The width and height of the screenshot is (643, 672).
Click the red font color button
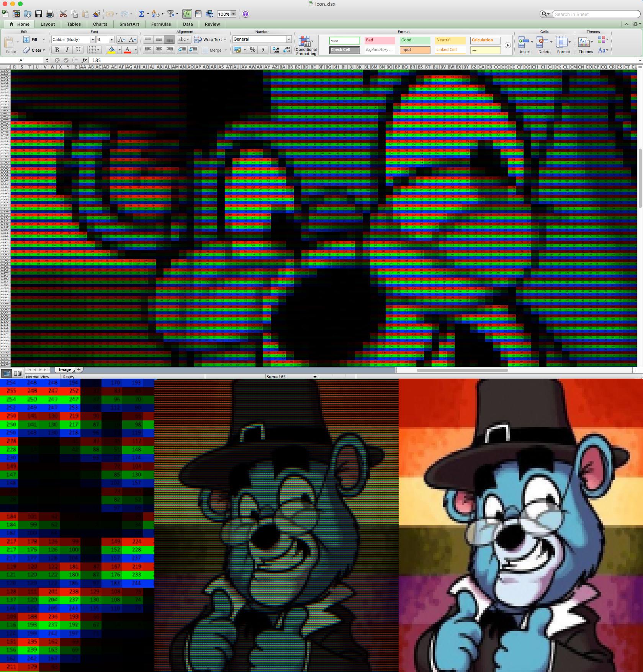point(128,50)
